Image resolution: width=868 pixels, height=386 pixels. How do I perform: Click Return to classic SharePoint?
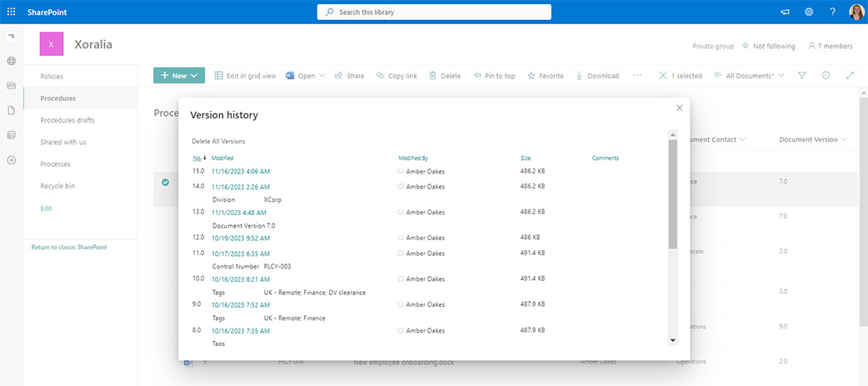[x=69, y=247]
